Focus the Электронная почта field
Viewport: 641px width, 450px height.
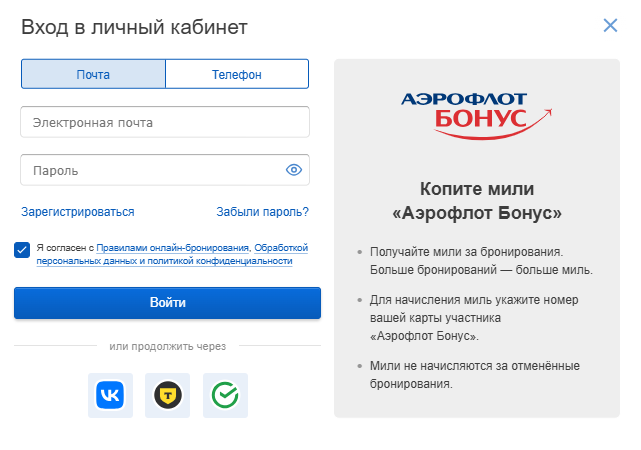coord(165,122)
